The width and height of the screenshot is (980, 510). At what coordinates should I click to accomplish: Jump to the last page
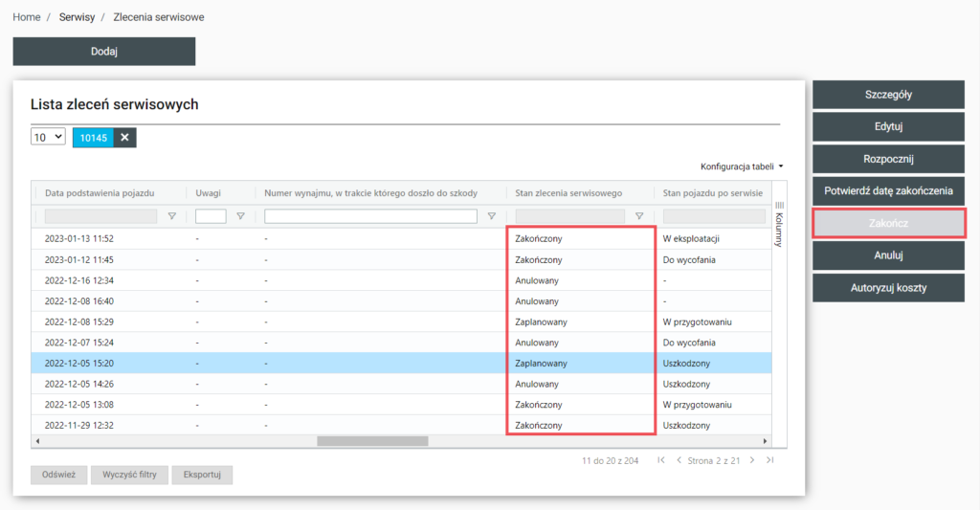click(769, 460)
